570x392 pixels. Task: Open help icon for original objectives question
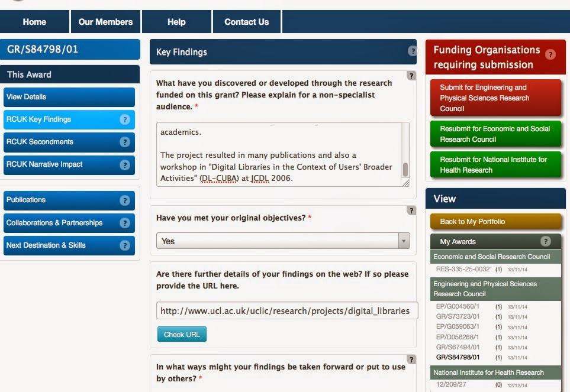pos(411,210)
